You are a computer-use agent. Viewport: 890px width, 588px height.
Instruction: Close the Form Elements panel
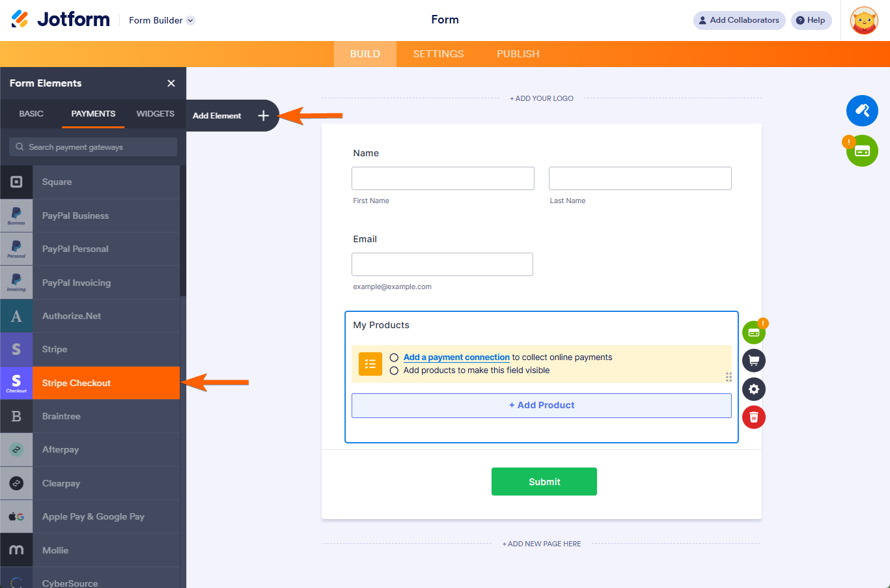[x=171, y=83]
